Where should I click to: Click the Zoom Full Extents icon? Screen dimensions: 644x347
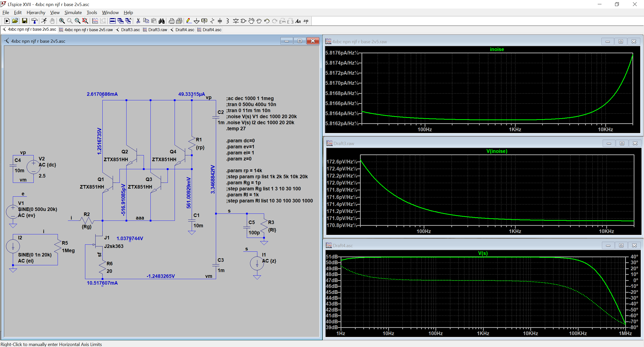click(85, 21)
